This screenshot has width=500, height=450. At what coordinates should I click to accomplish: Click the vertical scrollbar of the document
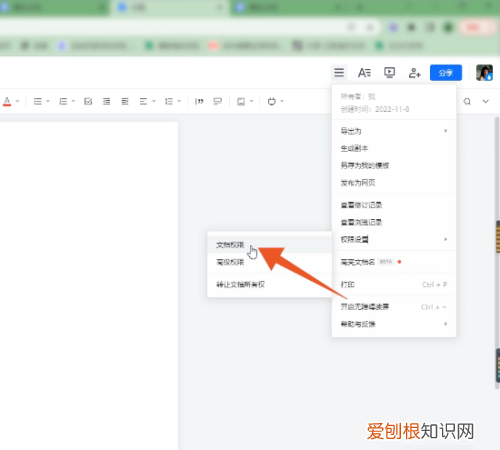click(x=497, y=252)
